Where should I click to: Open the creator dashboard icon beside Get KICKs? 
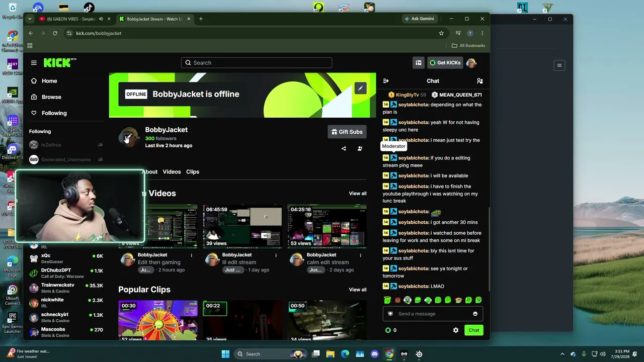click(x=418, y=63)
